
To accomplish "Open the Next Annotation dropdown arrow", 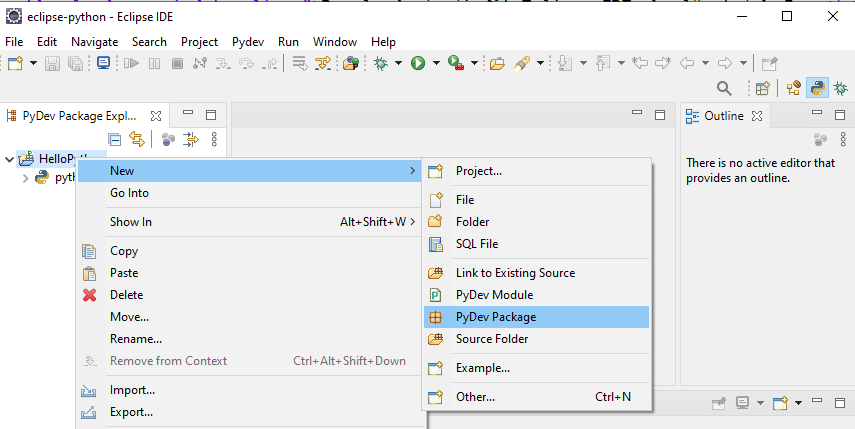I will click(x=583, y=63).
